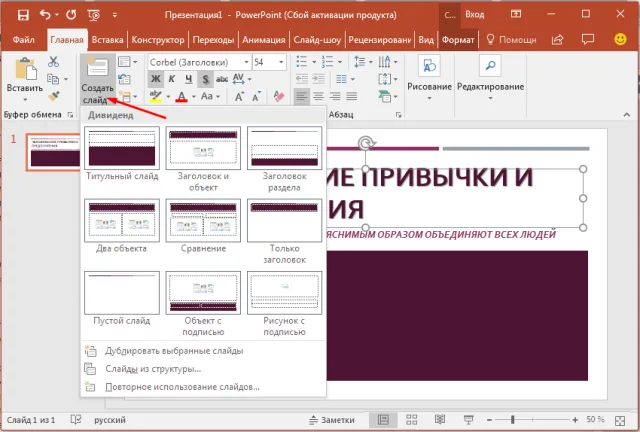Open the comments pane icon
Viewport: 640px width, 432px height.
[588, 40]
